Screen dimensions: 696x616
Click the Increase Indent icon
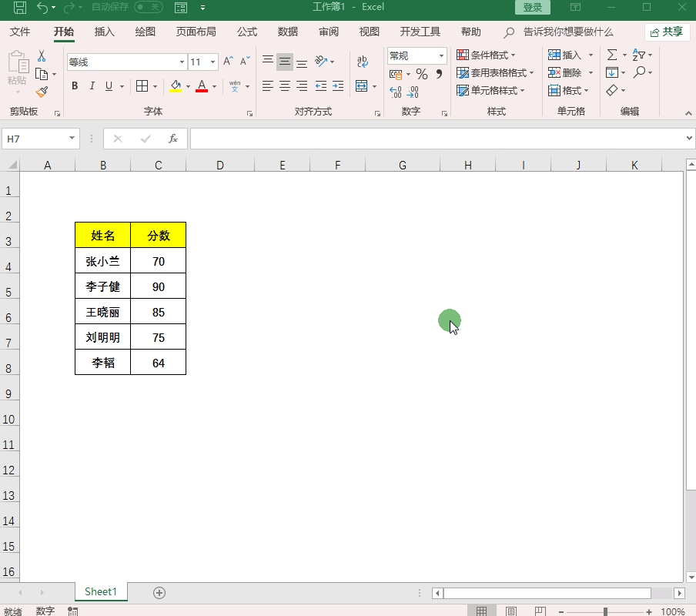(x=338, y=85)
